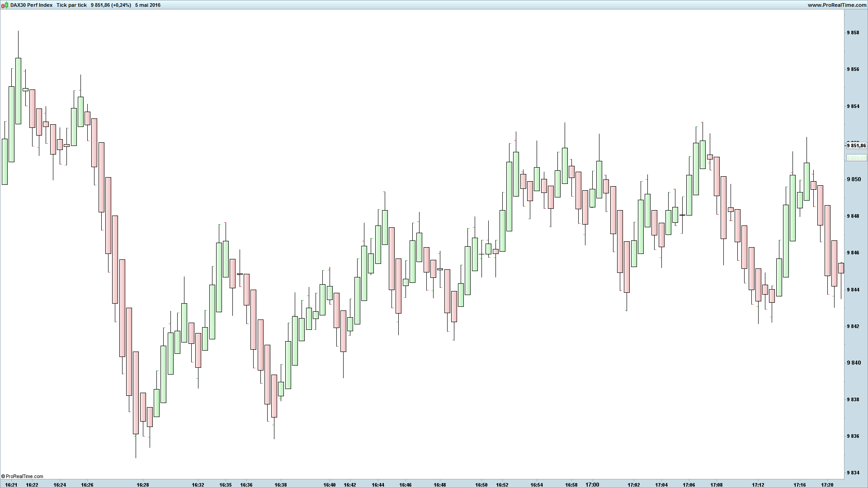The width and height of the screenshot is (868, 488).
Task: Click the 16:28 marker on time axis
Action: (x=143, y=485)
